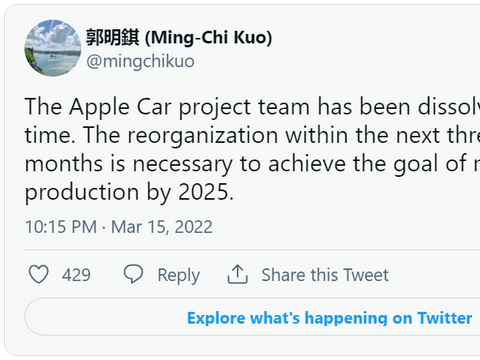Open the Ming-Chi Kuo display name link

click(x=179, y=37)
